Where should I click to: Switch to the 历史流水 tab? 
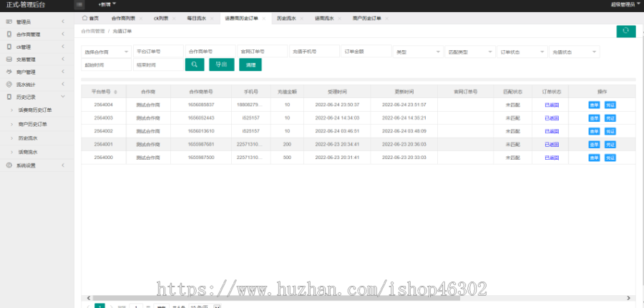(x=286, y=19)
